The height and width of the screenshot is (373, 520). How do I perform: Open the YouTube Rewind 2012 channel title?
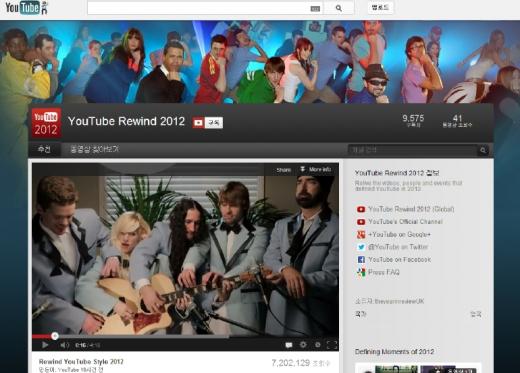click(x=126, y=121)
